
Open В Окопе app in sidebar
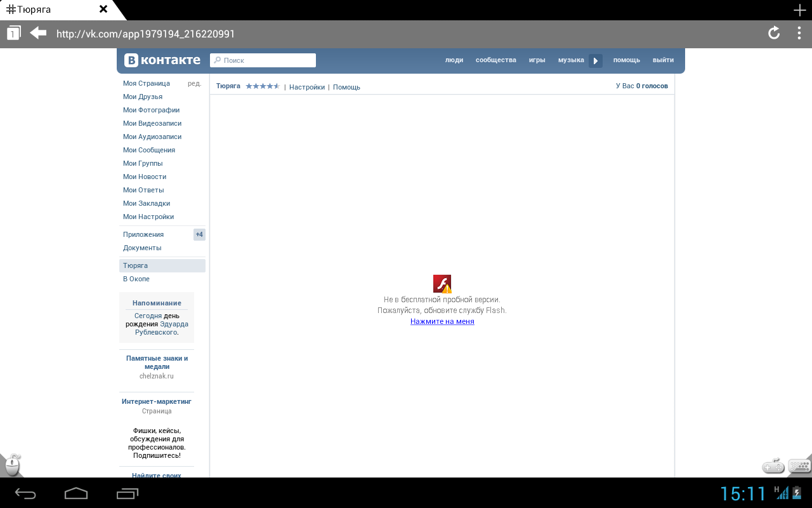point(136,279)
